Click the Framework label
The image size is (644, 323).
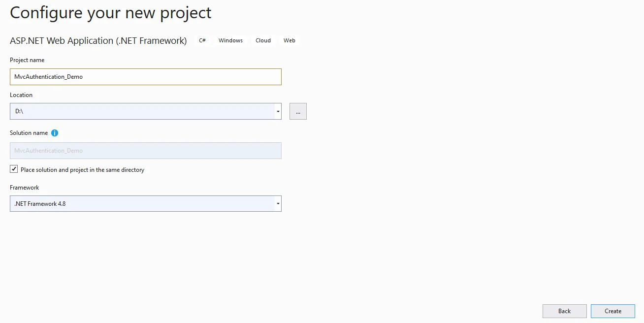(x=25, y=188)
